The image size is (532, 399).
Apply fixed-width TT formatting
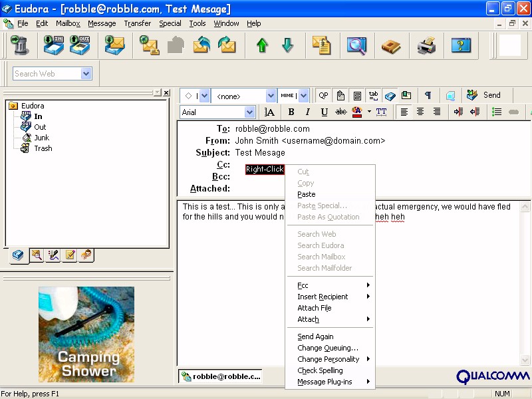pyautogui.click(x=381, y=112)
